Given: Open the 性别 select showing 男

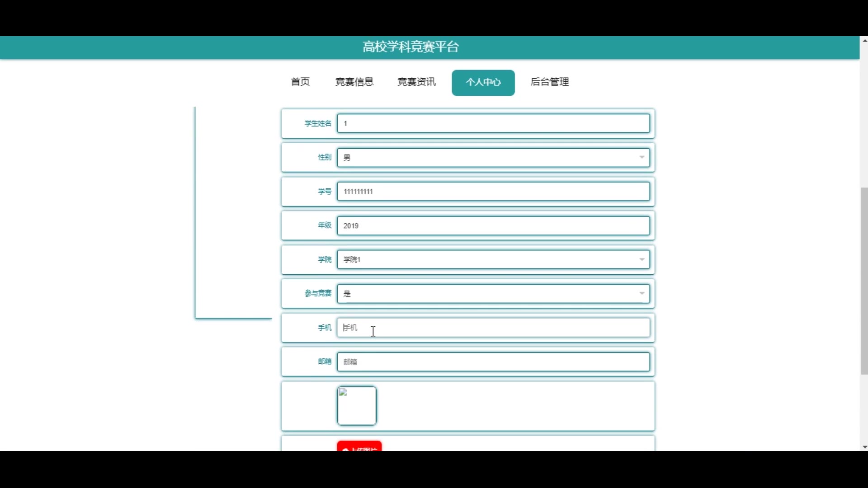Looking at the screenshot, I should click(488, 157).
